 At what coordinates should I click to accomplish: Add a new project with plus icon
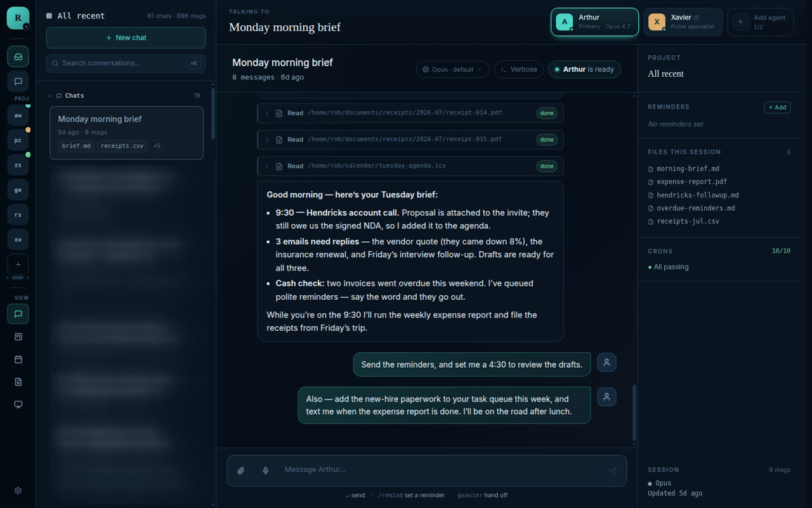click(18, 264)
